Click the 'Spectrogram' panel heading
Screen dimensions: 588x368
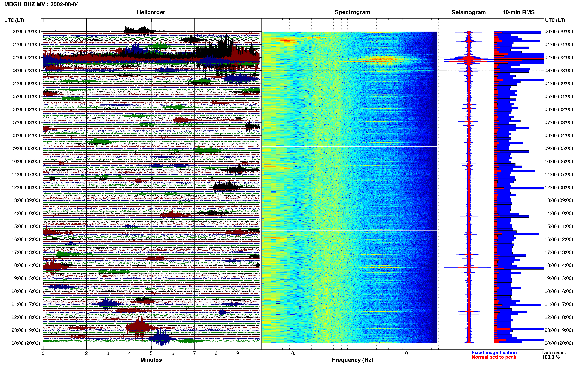click(x=352, y=12)
